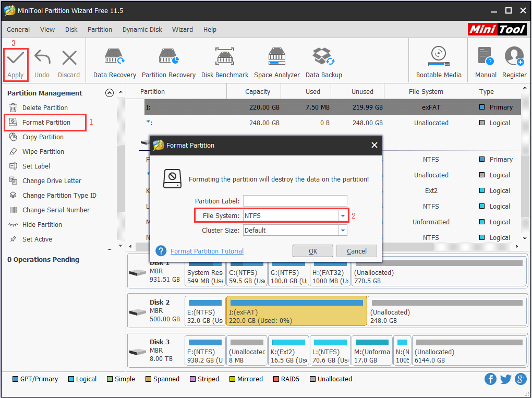Open the Wizard menu

[x=183, y=30]
